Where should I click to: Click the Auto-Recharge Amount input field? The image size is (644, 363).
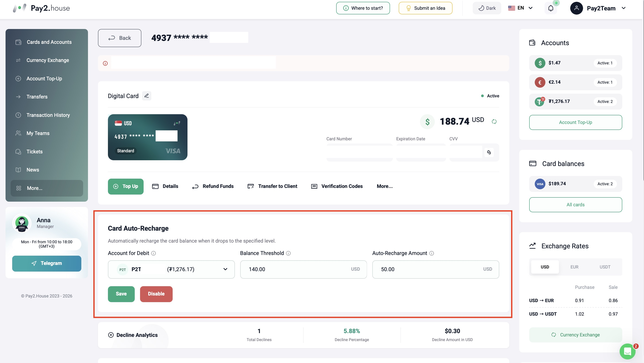[435, 269]
